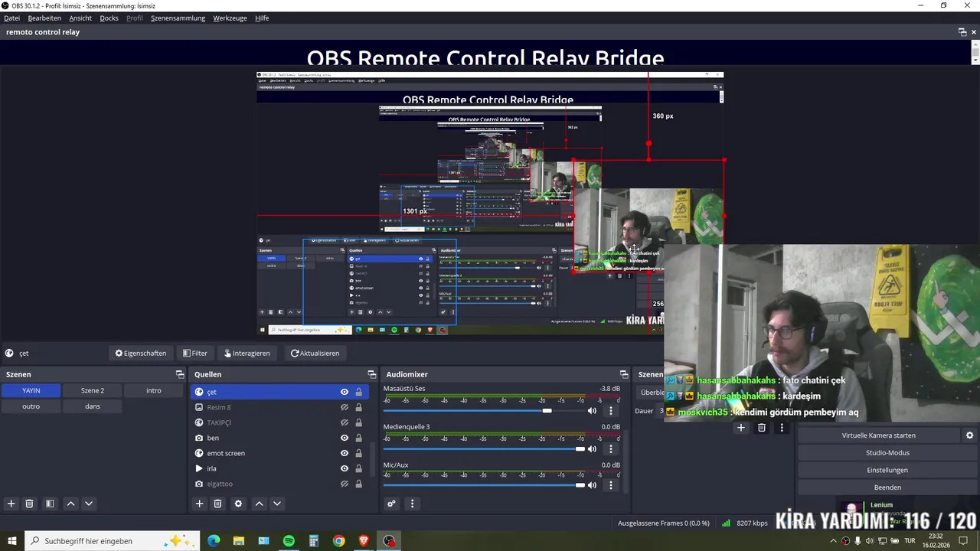The height and width of the screenshot is (551, 980).
Task: Open Medienquelle 3 three-dot options menu
Action: pos(610,448)
